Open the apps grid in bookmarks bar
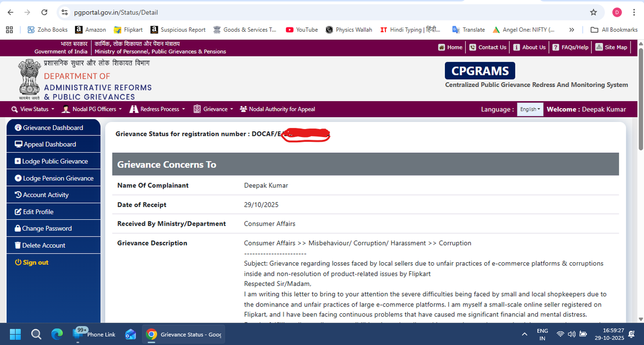The width and height of the screenshot is (644, 345). point(10,30)
